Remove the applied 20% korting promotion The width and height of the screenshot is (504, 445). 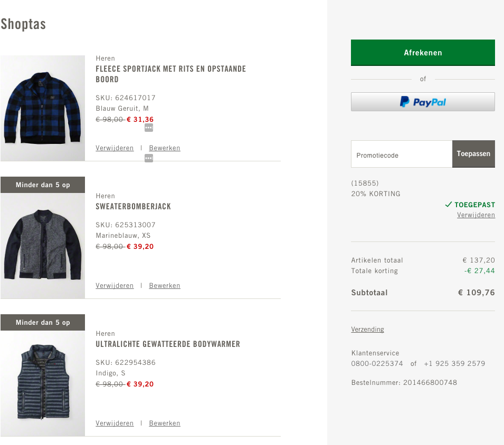(476, 215)
